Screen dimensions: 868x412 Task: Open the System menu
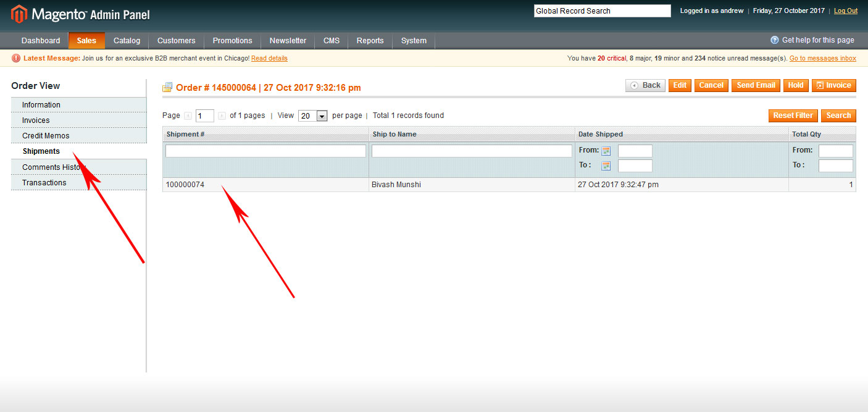pyautogui.click(x=413, y=40)
